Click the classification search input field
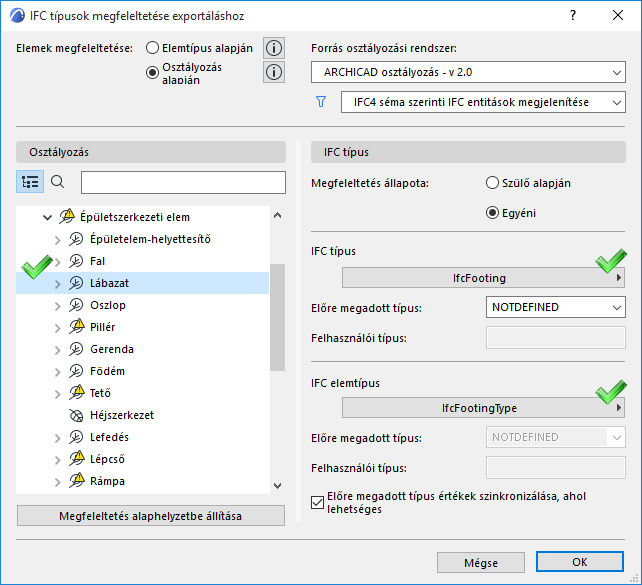 point(182,182)
